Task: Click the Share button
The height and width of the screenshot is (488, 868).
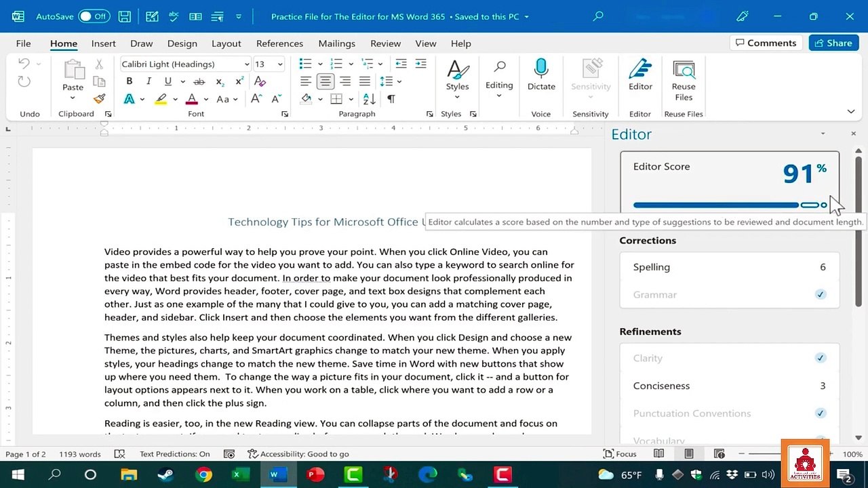Action: coord(833,43)
